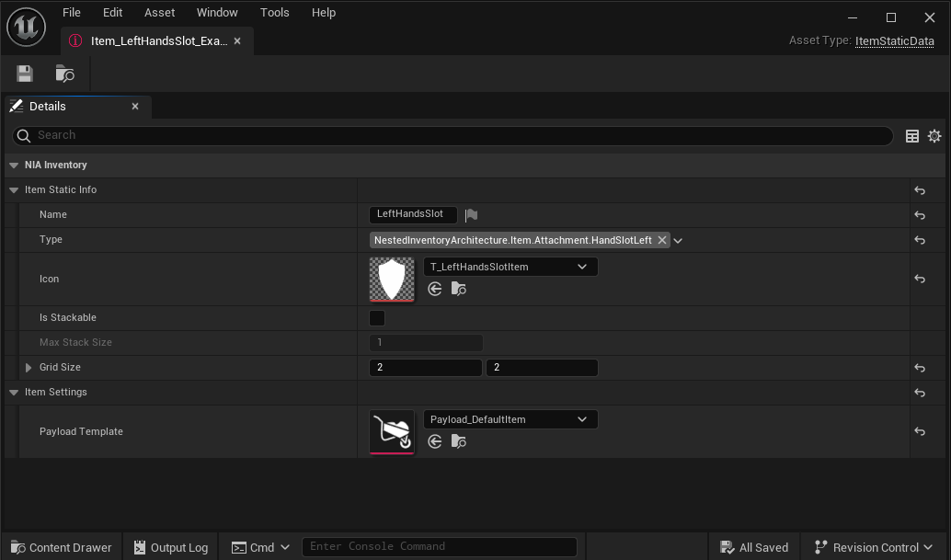951x560 pixels.
Task: Click the Icon property texture thumbnail
Action: (392, 279)
